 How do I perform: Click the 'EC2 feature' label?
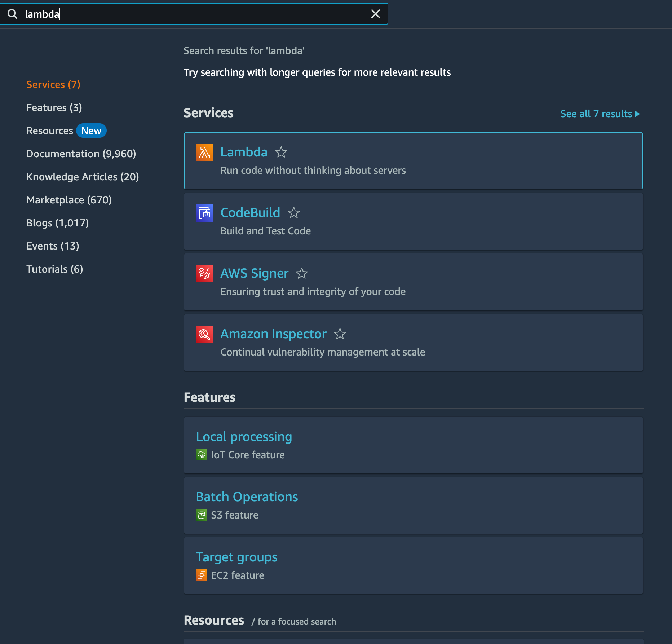[238, 575]
